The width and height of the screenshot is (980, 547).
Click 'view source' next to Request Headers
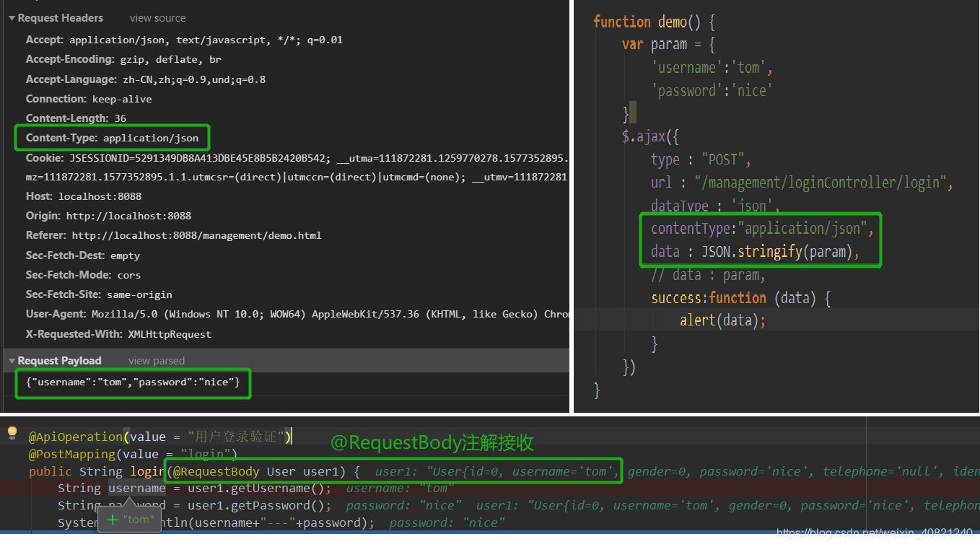[x=157, y=18]
